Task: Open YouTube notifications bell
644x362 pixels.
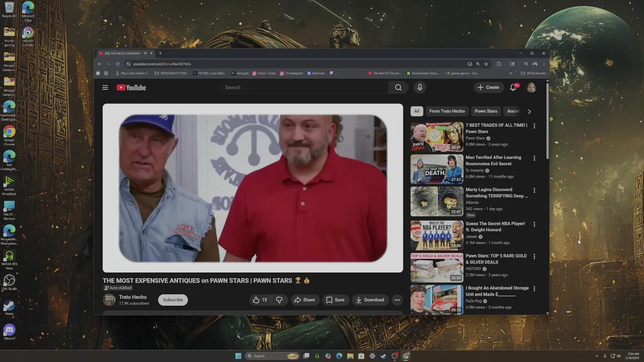Action: (513, 87)
